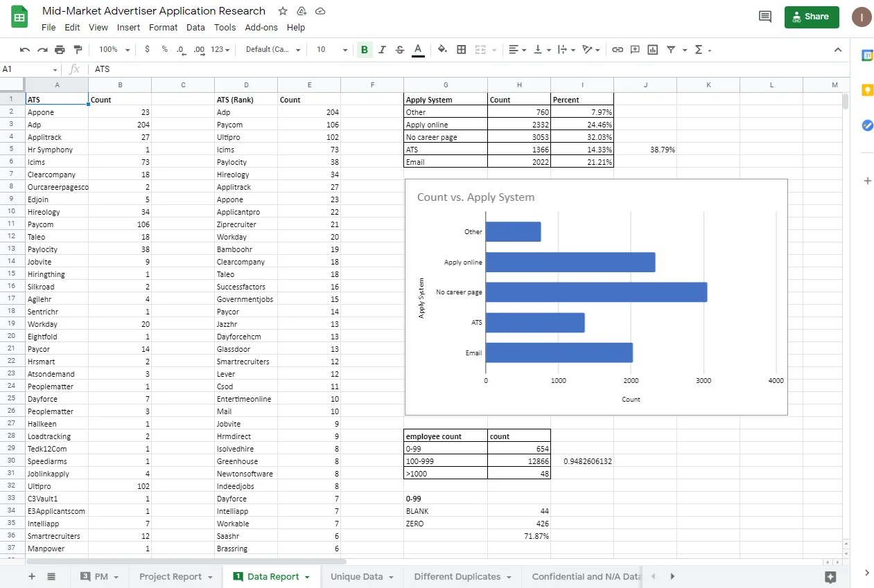874x588 pixels.
Task: Click the Functions sigma icon
Action: pyautogui.click(x=698, y=49)
